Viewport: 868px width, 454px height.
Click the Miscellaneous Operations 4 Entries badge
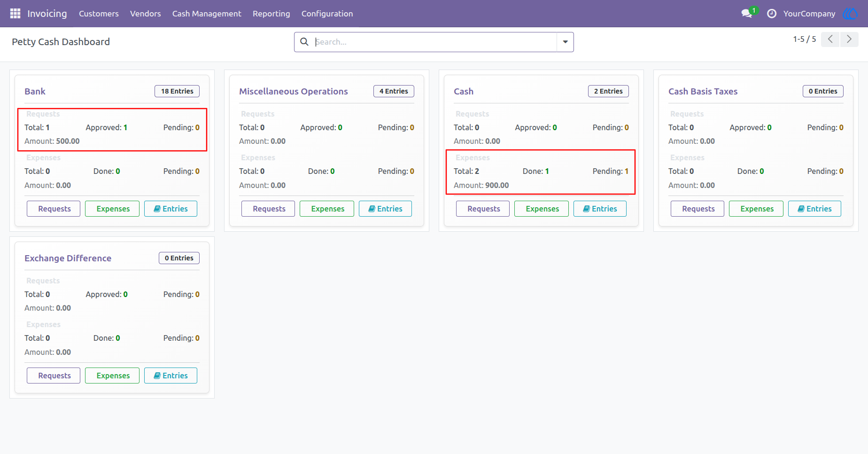click(x=394, y=91)
